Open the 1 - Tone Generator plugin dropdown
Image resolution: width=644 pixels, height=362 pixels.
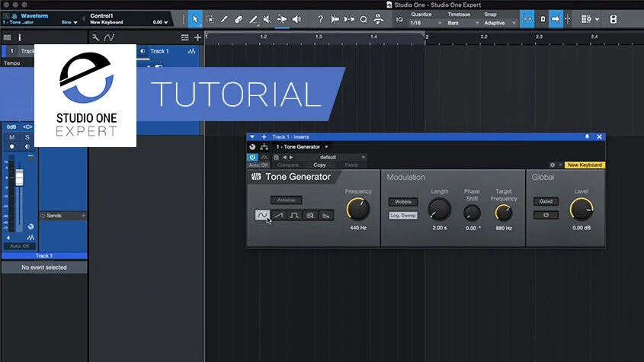click(302, 146)
